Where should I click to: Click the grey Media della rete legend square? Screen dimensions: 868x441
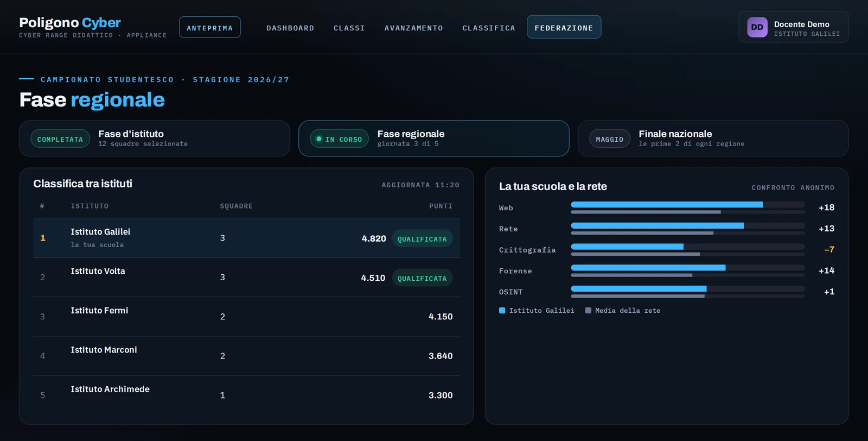point(588,311)
